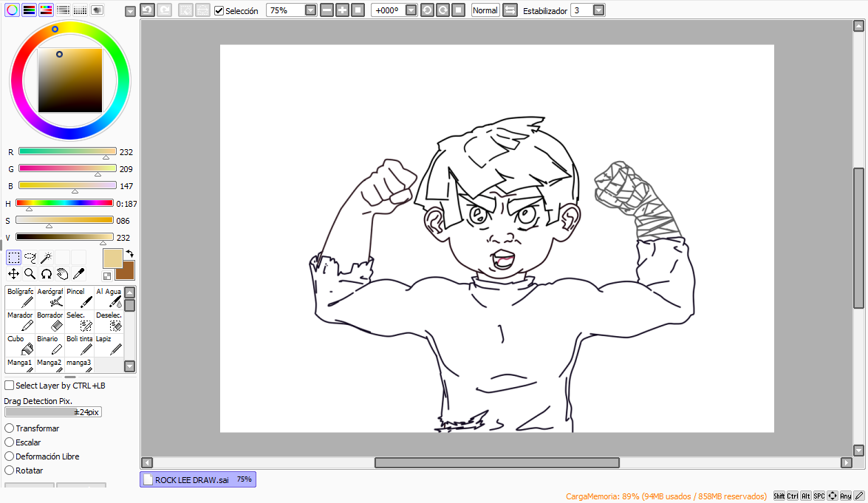
Task: Click the brush list scroll-down arrow
Action: coord(129,366)
